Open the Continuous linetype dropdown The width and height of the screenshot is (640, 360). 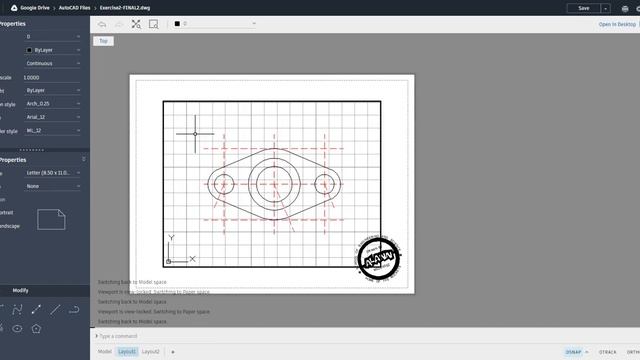click(53, 63)
